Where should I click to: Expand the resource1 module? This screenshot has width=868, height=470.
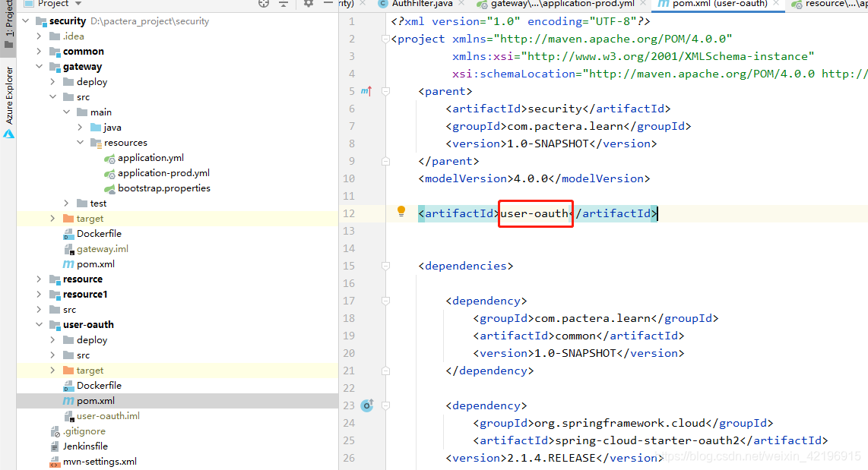(39, 294)
